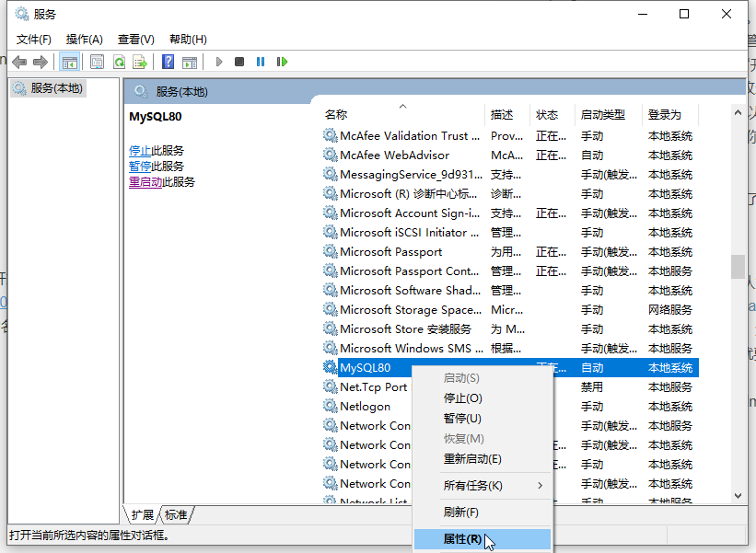
Task: Choose 暂停(U) in the context menu
Action: 483,418
